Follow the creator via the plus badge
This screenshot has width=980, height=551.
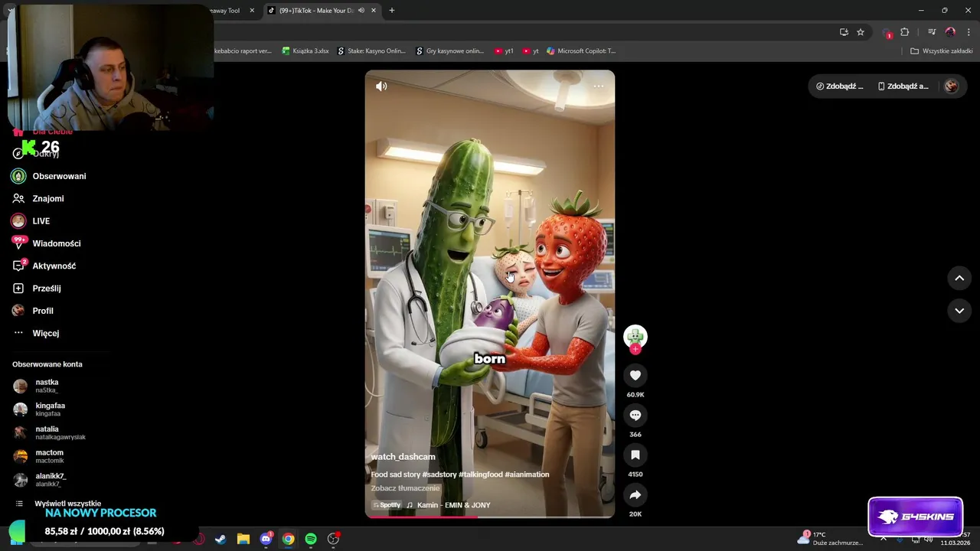635,349
